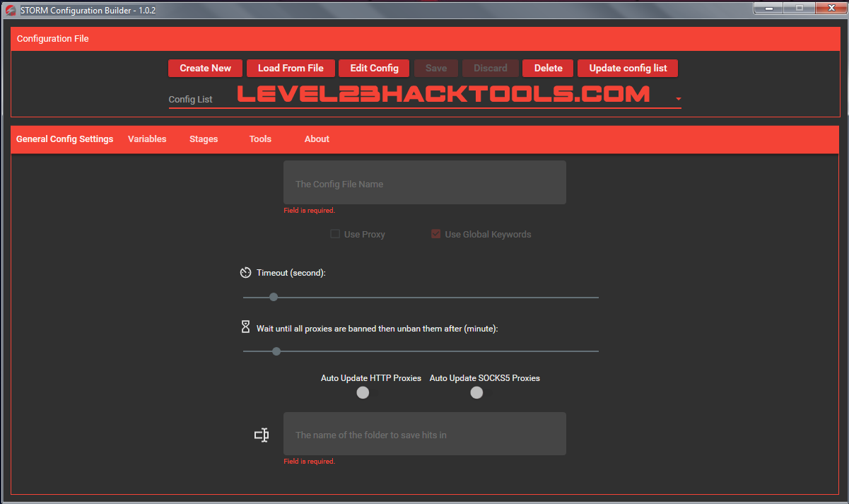The width and height of the screenshot is (849, 504).
Task: Click into the Config File Name field
Action: point(425,182)
